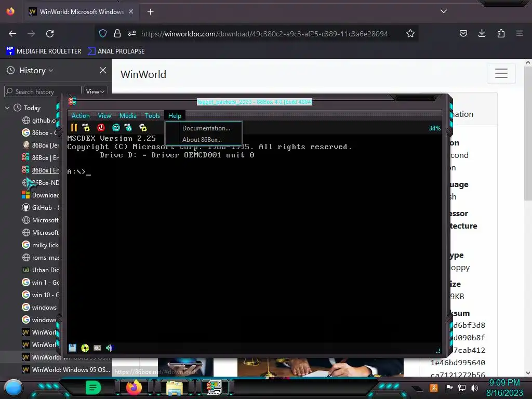Screen dimensions: 532x399
Task: Click the CD-ROM disc icon in 86Box status bar
Action: pyautogui.click(x=85, y=348)
